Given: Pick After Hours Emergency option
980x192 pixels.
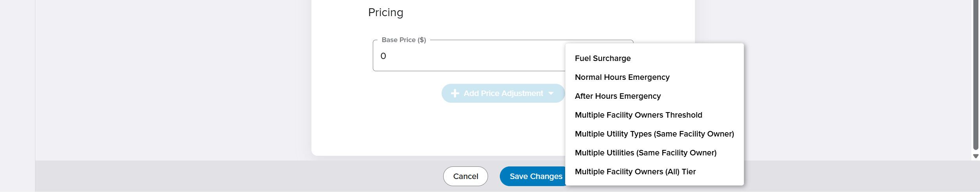Looking at the screenshot, I should (x=617, y=96).
